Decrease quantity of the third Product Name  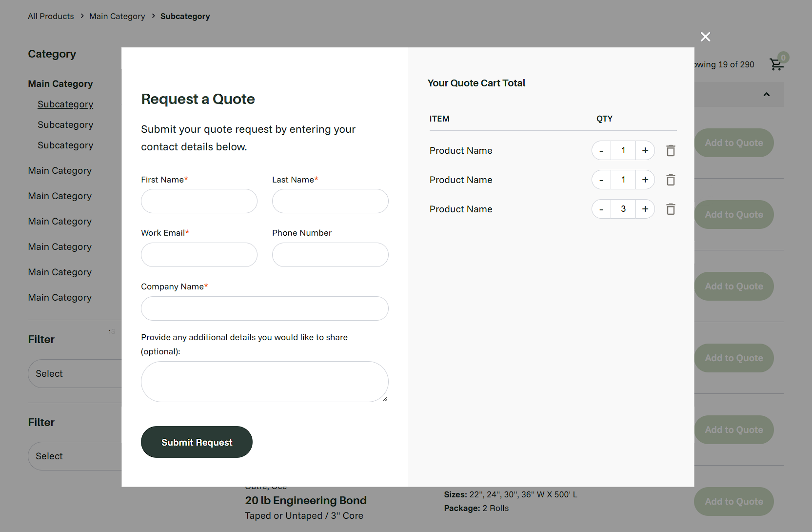[601, 209]
